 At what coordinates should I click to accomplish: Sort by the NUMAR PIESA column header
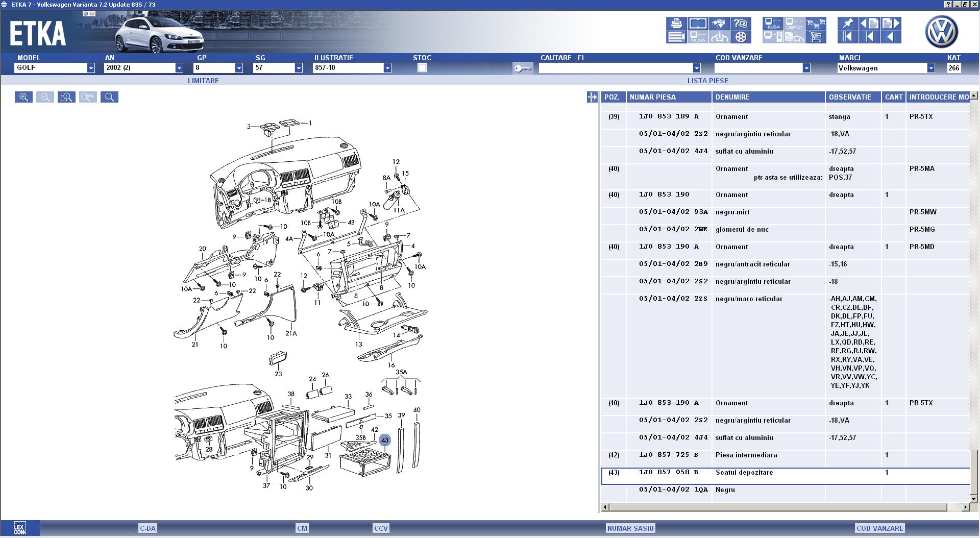click(x=669, y=97)
